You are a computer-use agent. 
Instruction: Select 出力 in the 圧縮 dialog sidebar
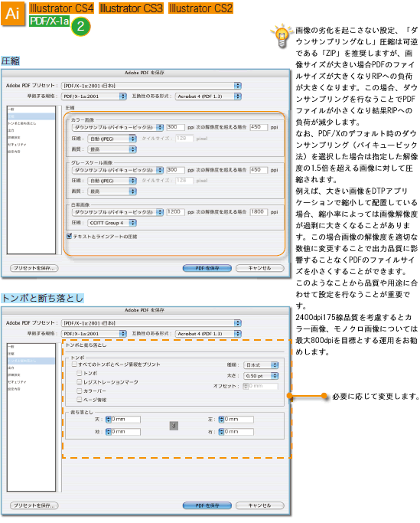pos(31,130)
